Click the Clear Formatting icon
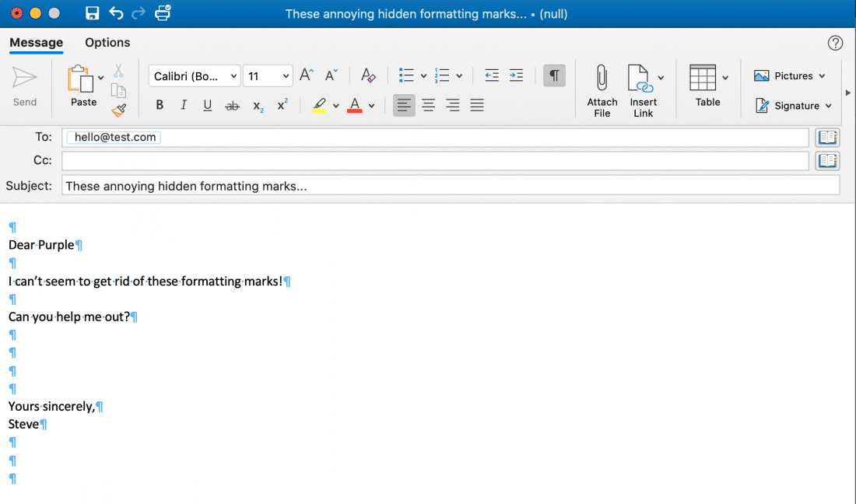This screenshot has width=856, height=504. [x=368, y=75]
